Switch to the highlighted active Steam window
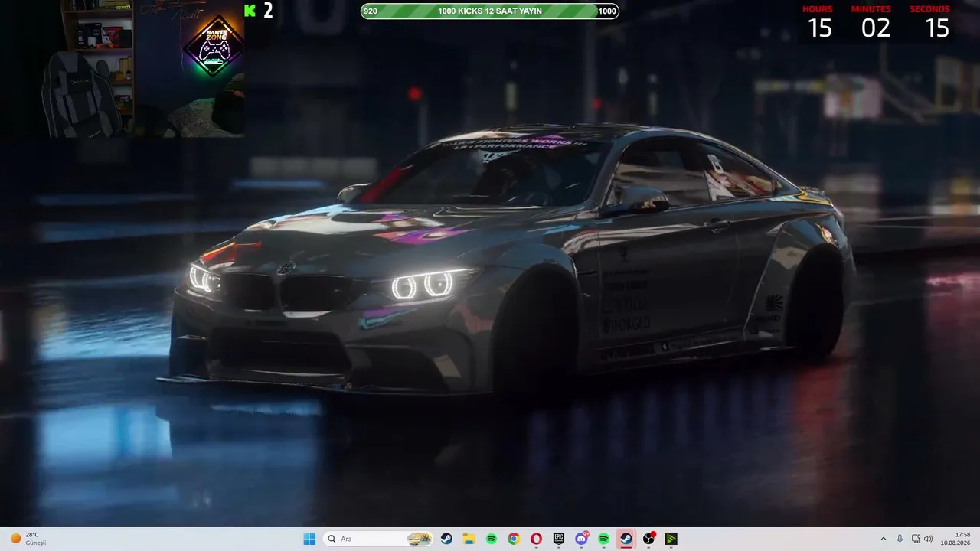The width and height of the screenshot is (980, 551). (626, 539)
